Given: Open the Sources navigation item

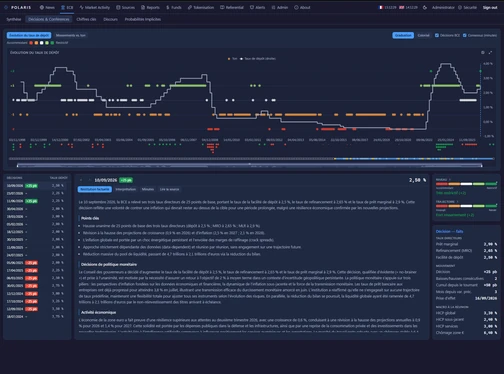Looking at the screenshot, I should point(125,7).
